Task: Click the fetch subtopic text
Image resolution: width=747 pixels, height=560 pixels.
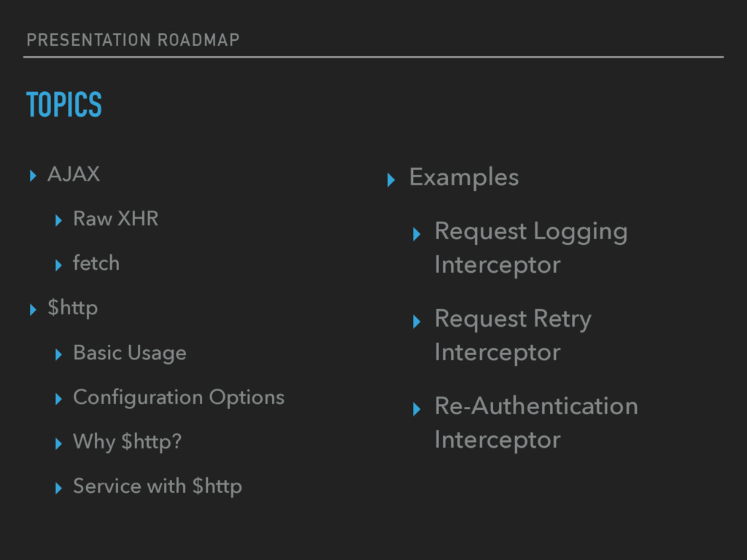Action: pos(96,262)
